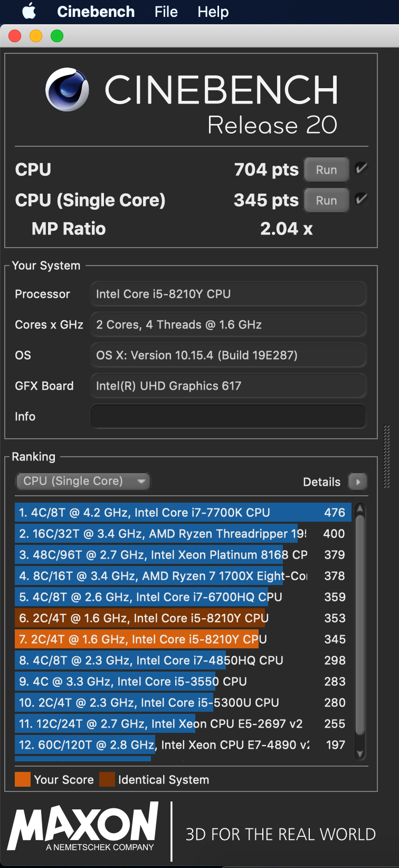The width and height of the screenshot is (399, 868).
Task: Open the Help menu
Action: [x=213, y=12]
